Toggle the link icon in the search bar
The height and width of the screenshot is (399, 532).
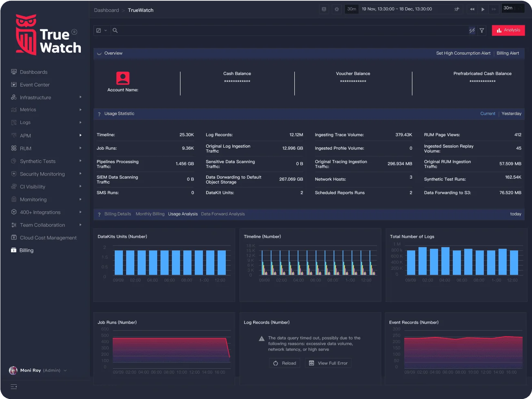[x=472, y=30]
